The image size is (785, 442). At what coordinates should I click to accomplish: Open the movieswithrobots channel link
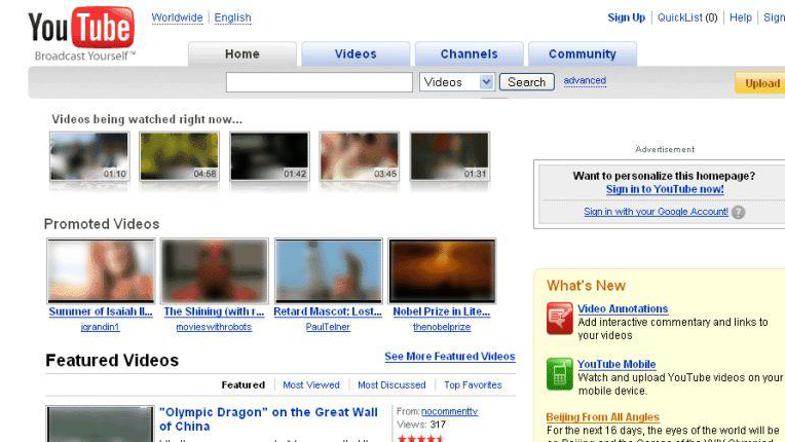[214, 327]
